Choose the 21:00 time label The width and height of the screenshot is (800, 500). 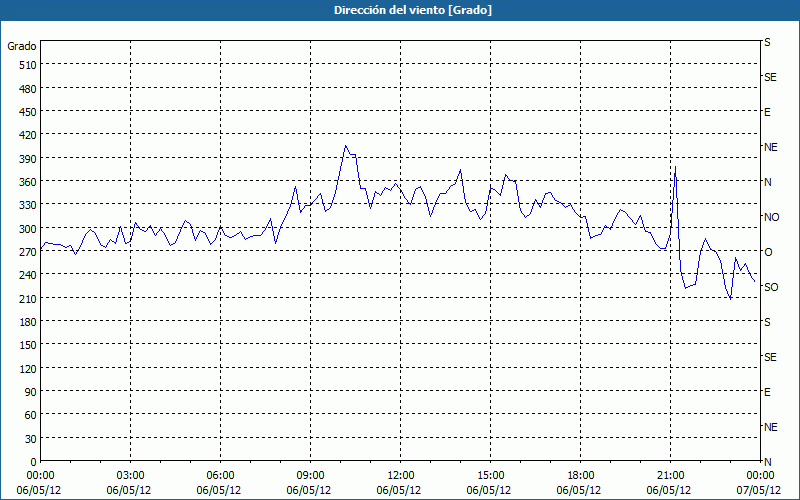[x=670, y=476]
